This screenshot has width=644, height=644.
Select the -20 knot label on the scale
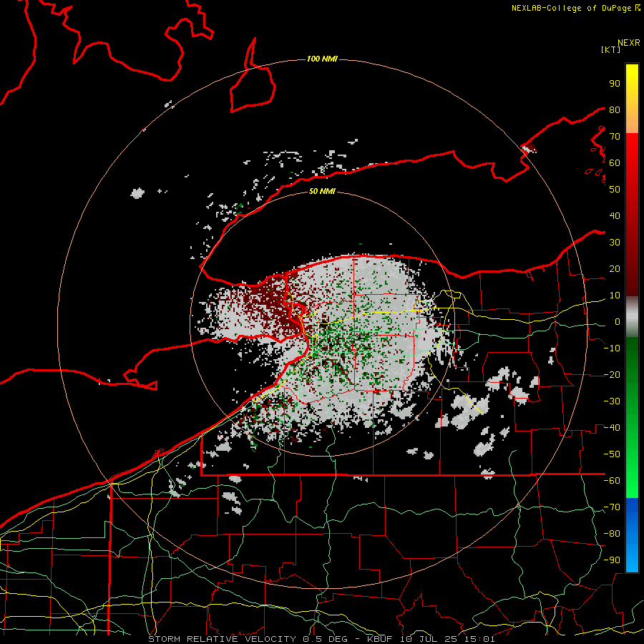612,374
